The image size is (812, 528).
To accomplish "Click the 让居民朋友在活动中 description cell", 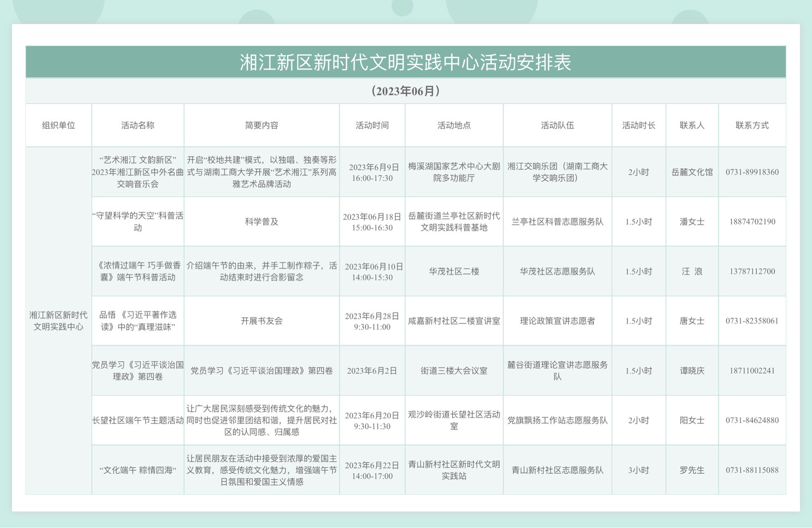I will point(262,470).
